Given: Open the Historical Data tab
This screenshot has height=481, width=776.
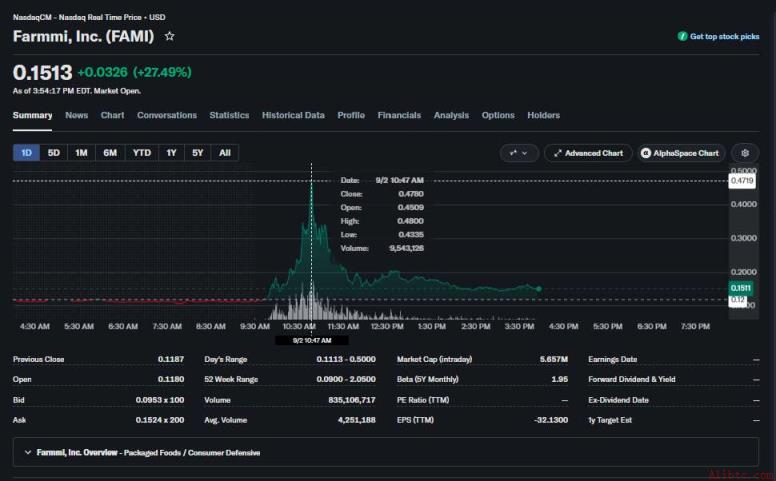Looking at the screenshot, I should click(293, 115).
